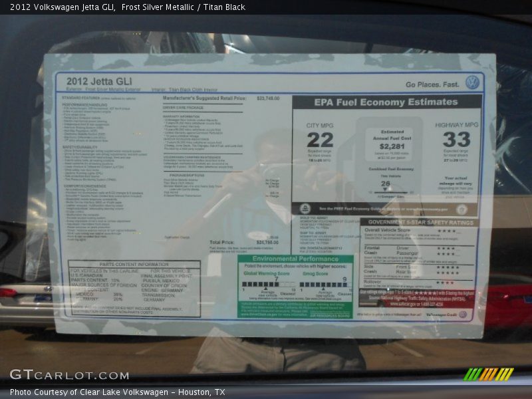
Task: Click the MSRP amount $23,745.00
Action: click(268, 98)
